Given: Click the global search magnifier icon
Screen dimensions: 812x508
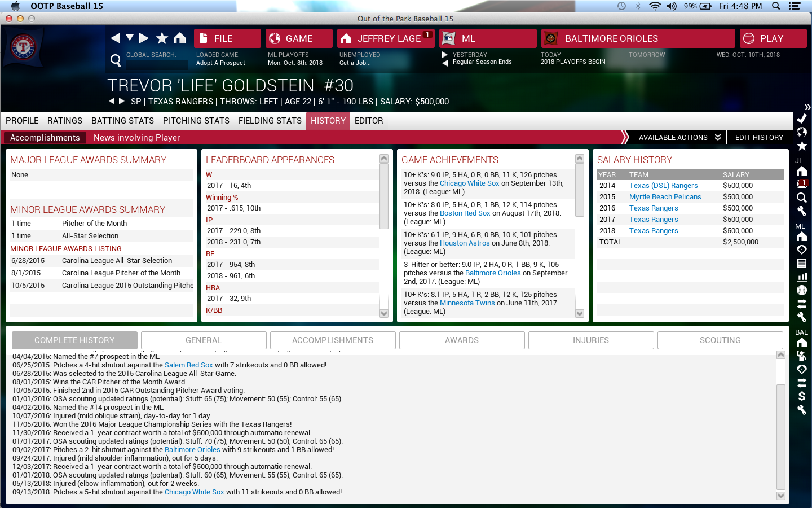Looking at the screenshot, I should point(116,60).
